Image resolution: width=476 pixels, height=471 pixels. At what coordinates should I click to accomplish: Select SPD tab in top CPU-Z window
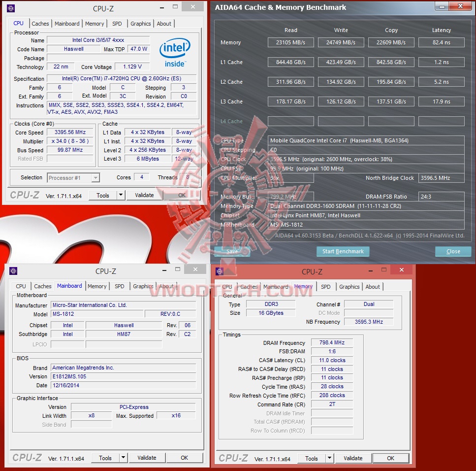(x=117, y=23)
